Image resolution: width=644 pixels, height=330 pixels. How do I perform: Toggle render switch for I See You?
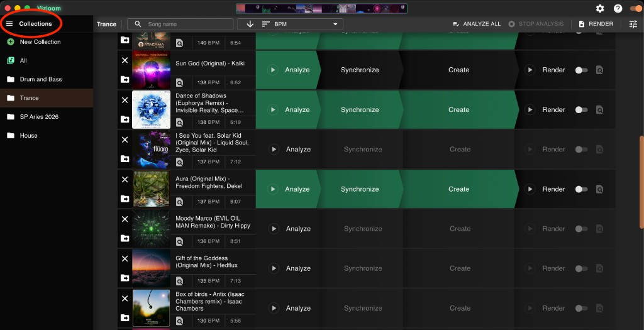[581, 150]
